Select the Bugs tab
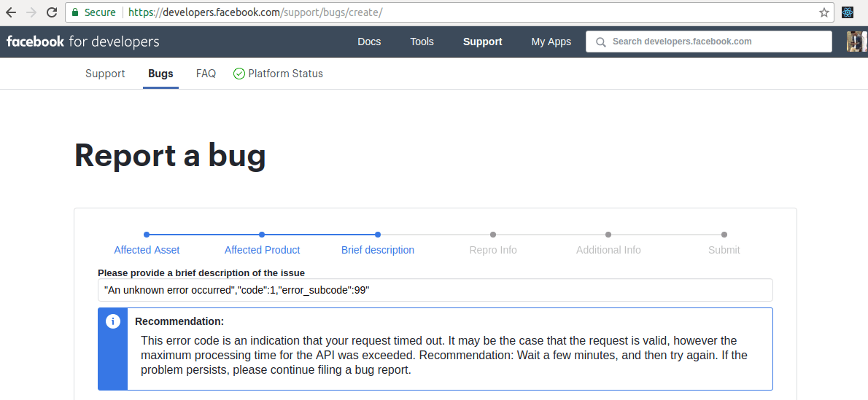This screenshot has width=868, height=400. click(160, 74)
